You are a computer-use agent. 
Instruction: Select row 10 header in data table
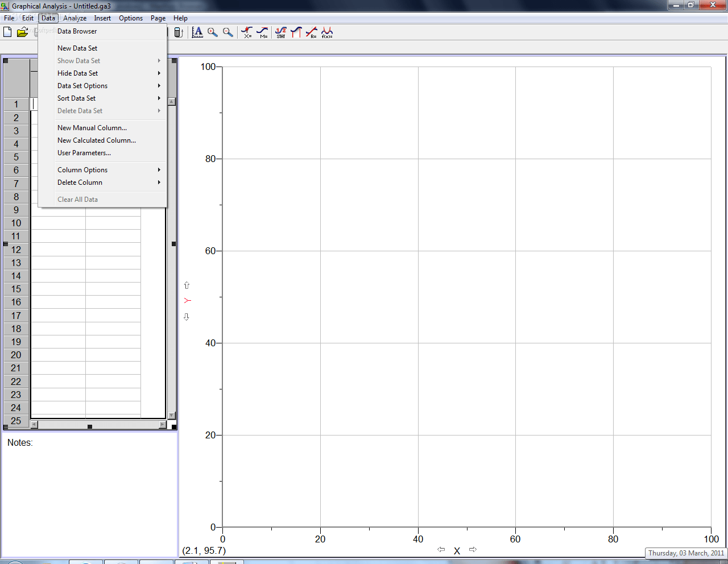[16, 223]
